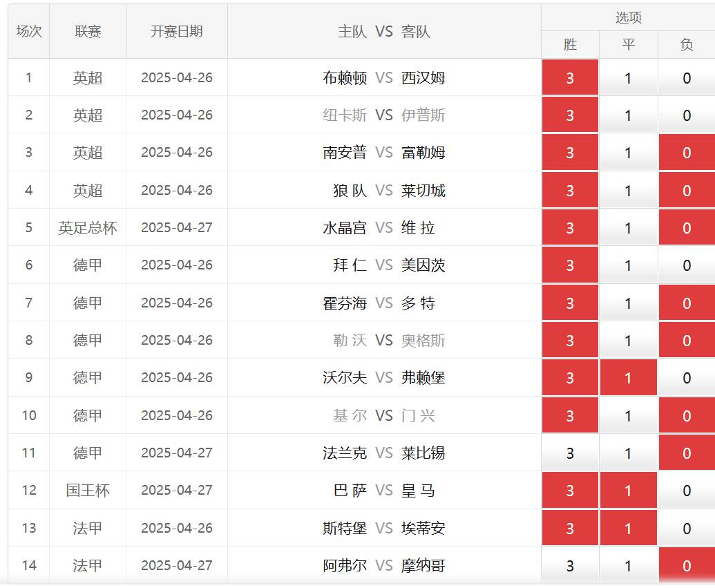This screenshot has height=588, width=715.
Task: Select win (3) for 阿弗尔 vs 摩纳哥
Action: coord(570,566)
